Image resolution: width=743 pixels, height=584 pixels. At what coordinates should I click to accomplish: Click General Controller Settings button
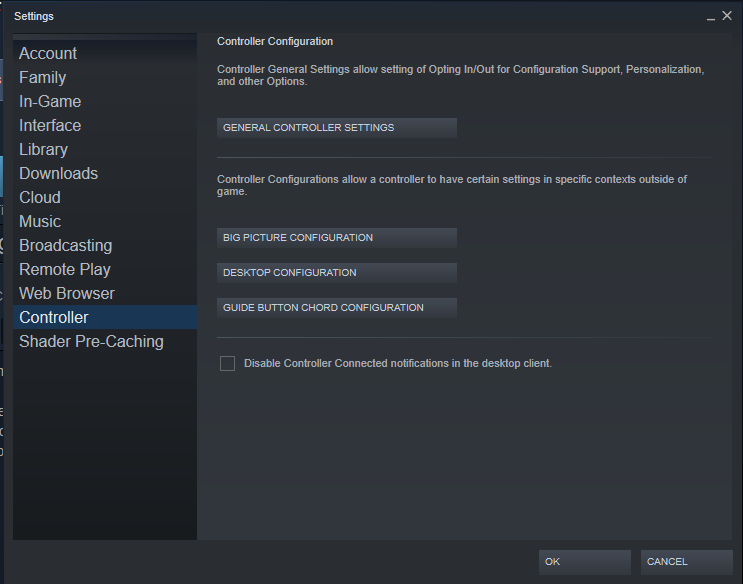[x=337, y=128]
